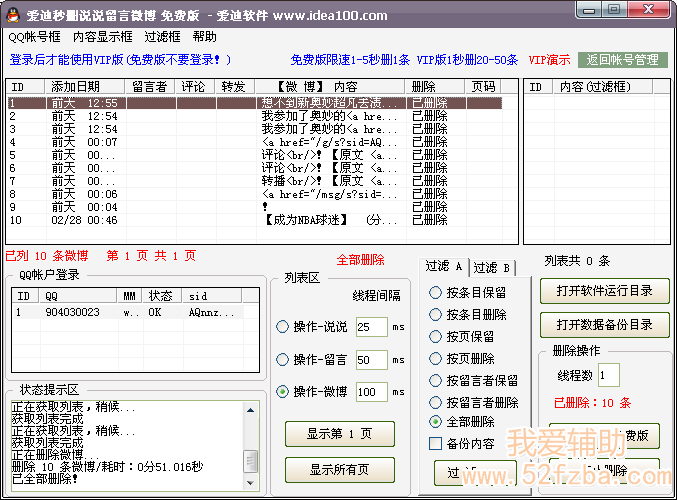Switch to the 过滤 B tab
This screenshot has width=677, height=500.
click(x=492, y=268)
